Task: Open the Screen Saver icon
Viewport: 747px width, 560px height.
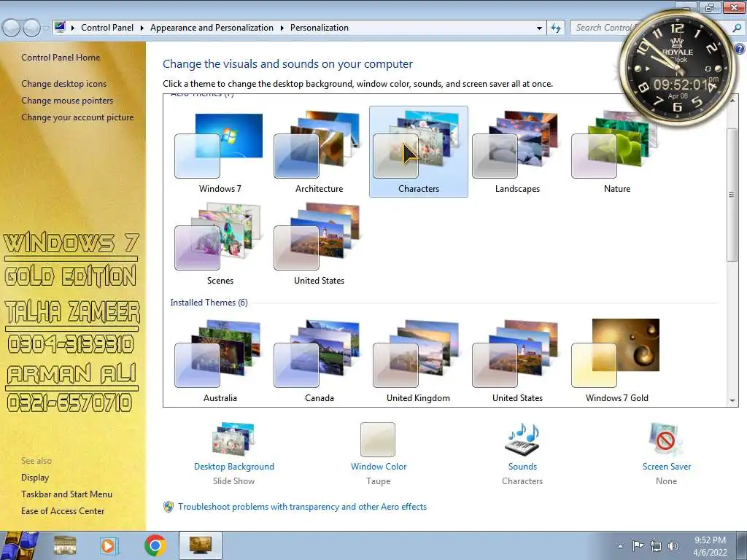Action: click(666, 439)
